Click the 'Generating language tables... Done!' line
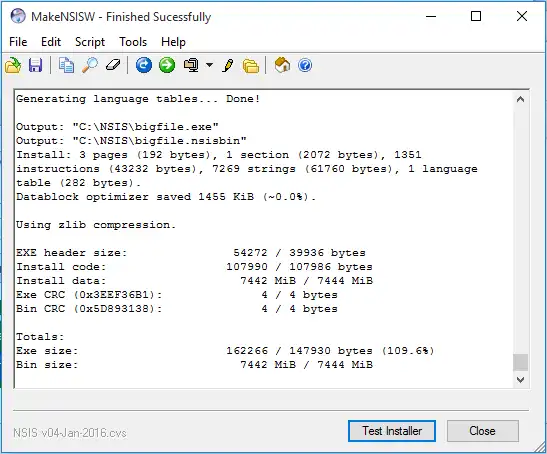 pos(138,99)
